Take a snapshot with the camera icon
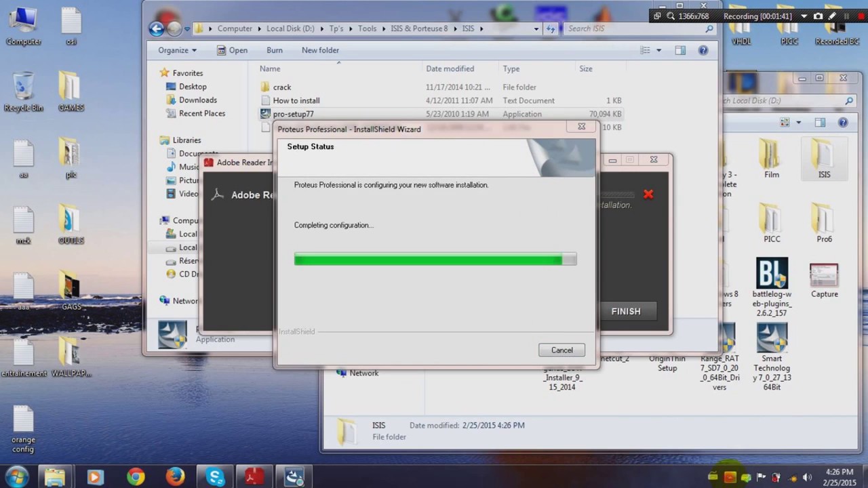Viewport: 868px width, 488px height. click(x=818, y=16)
